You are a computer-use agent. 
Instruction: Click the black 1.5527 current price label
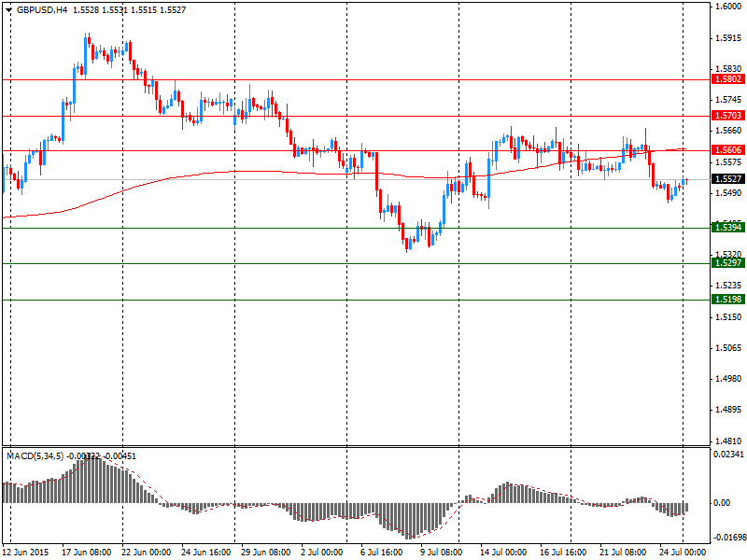pos(727,179)
